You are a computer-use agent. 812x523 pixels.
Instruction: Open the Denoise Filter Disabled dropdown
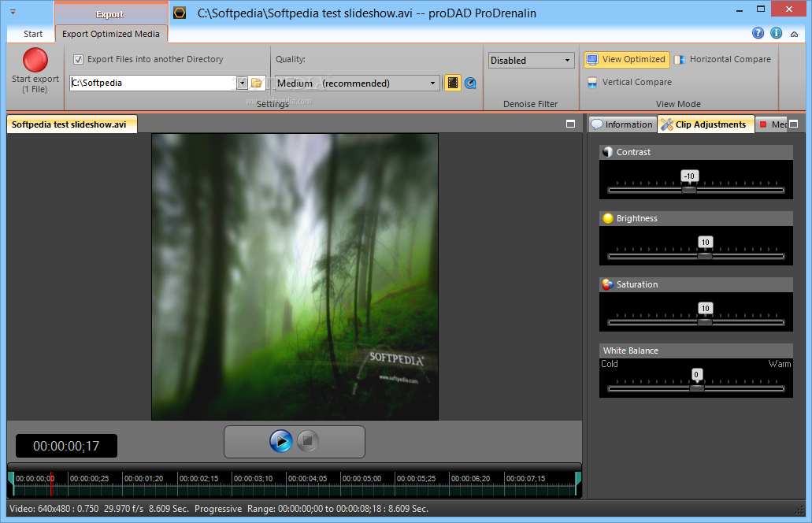tap(532, 60)
